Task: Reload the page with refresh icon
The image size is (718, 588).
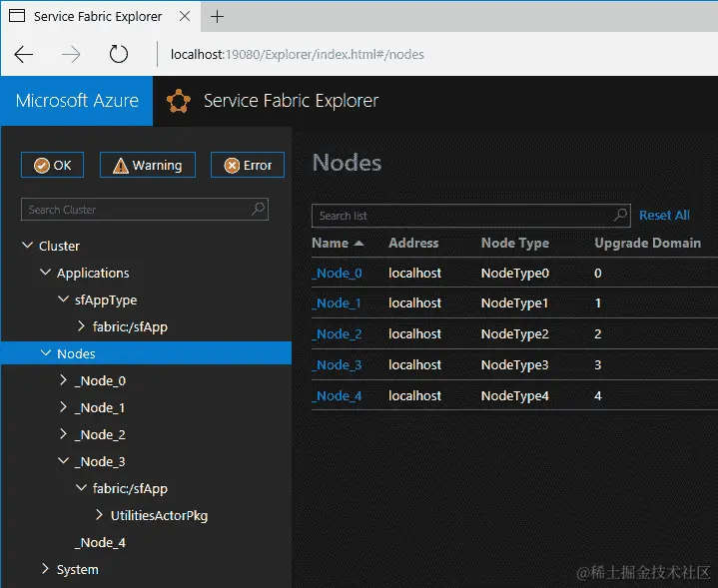Action: tap(119, 54)
